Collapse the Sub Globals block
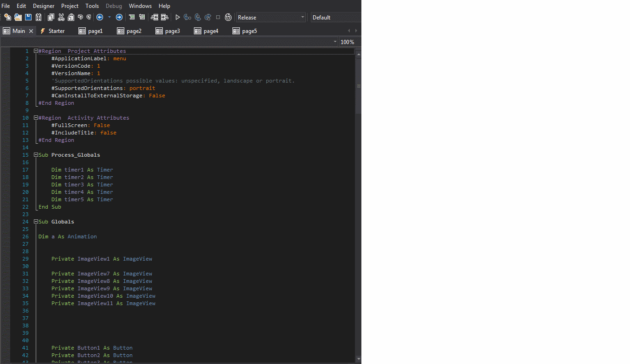The image size is (630, 364). pyautogui.click(x=36, y=222)
